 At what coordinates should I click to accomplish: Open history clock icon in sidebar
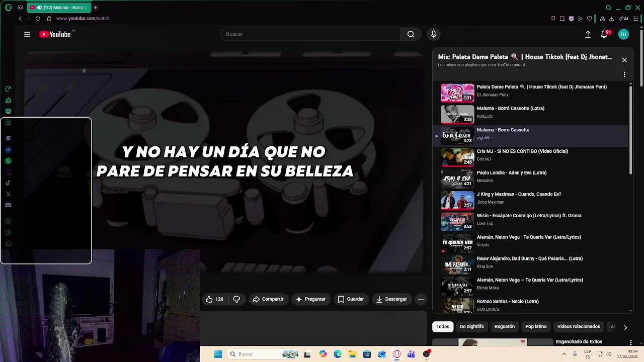tap(8, 232)
